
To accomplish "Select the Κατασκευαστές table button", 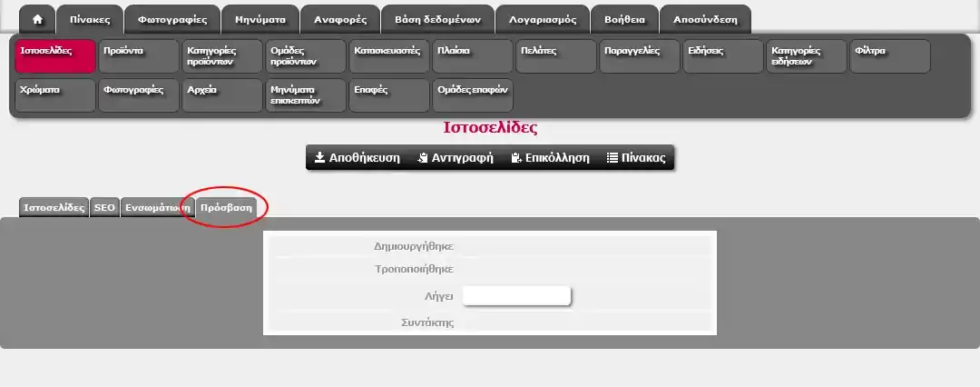I will click(388, 56).
